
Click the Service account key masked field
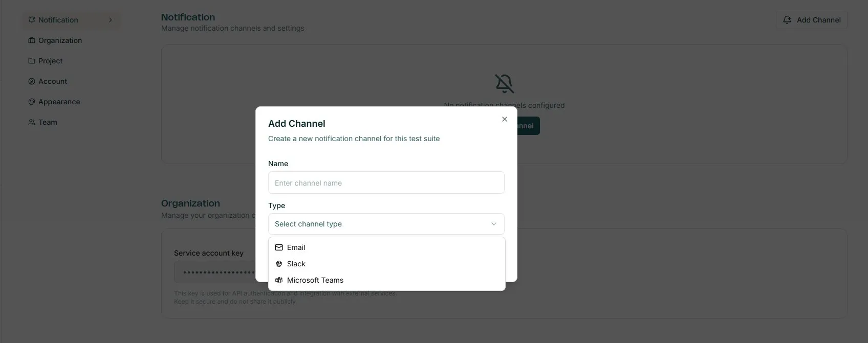pyautogui.click(x=215, y=272)
